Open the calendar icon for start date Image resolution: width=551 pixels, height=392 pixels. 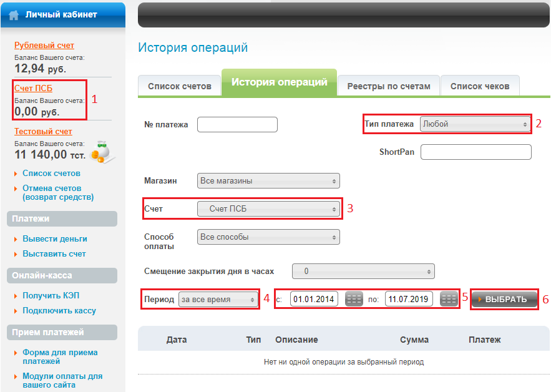[x=354, y=299]
